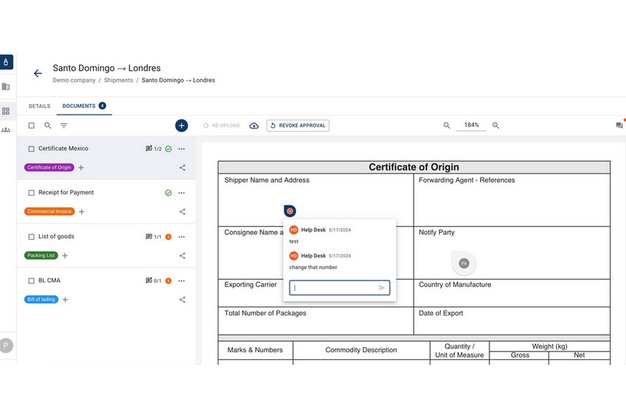The height and width of the screenshot is (417, 626).
Task: Select the Documents tab
Action: point(80,105)
